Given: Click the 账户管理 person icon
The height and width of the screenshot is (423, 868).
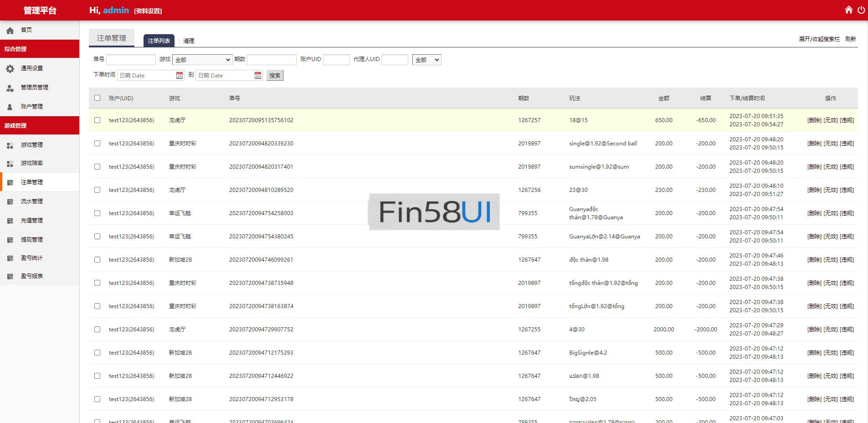Looking at the screenshot, I should pyautogui.click(x=10, y=107).
